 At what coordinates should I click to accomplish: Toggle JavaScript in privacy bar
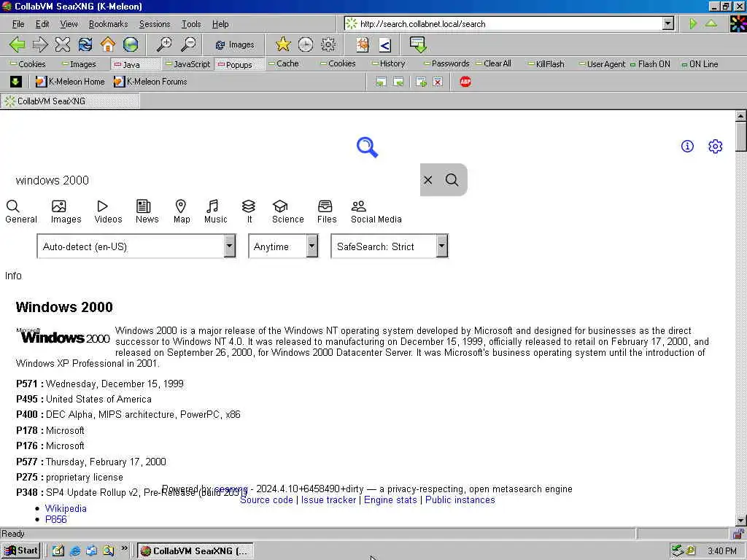pyautogui.click(x=187, y=64)
